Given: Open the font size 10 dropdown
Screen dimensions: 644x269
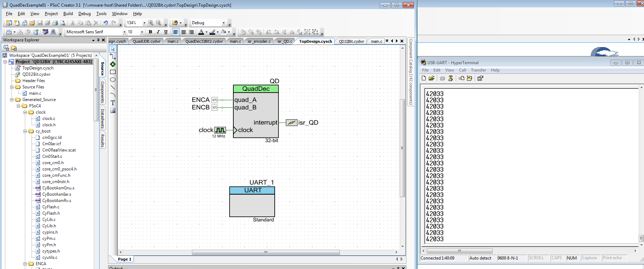Looking at the screenshot, I should coord(142,32).
